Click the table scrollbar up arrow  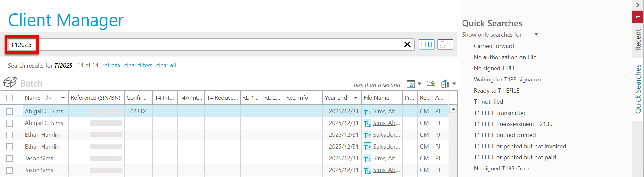[453, 109]
